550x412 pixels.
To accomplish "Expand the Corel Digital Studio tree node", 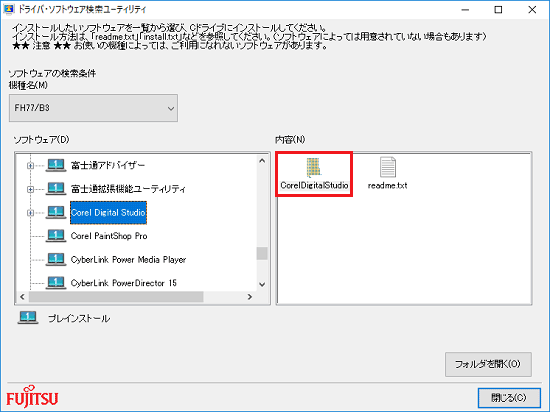I will (x=31, y=213).
